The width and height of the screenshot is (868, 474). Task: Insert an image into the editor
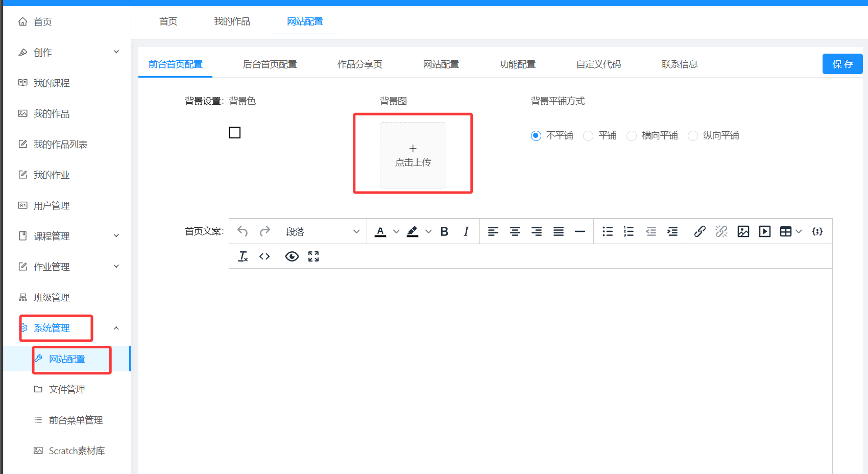(743, 231)
